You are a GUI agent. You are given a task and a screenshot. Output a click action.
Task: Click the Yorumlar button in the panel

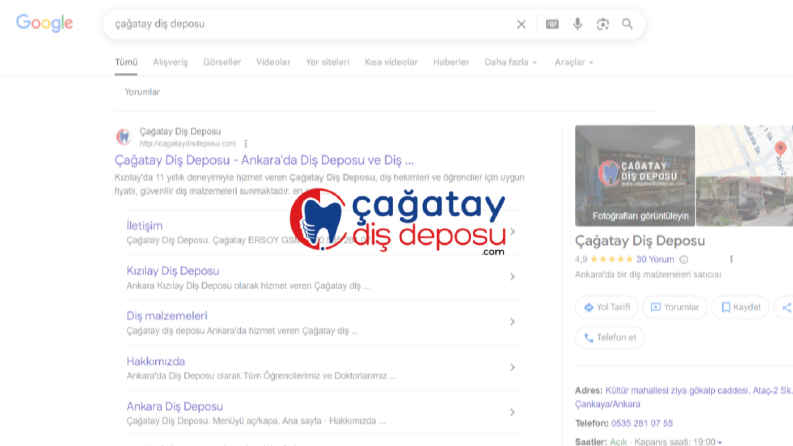pyautogui.click(x=675, y=307)
